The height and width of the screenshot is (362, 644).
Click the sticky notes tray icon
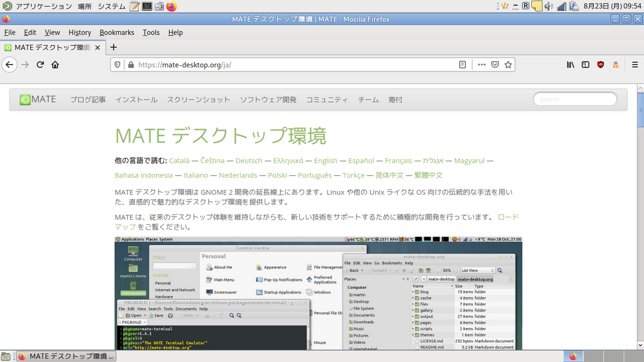(537, 7)
